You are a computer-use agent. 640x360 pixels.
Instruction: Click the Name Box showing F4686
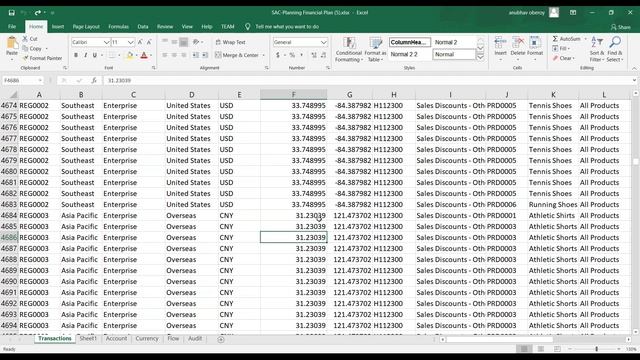click(23, 80)
